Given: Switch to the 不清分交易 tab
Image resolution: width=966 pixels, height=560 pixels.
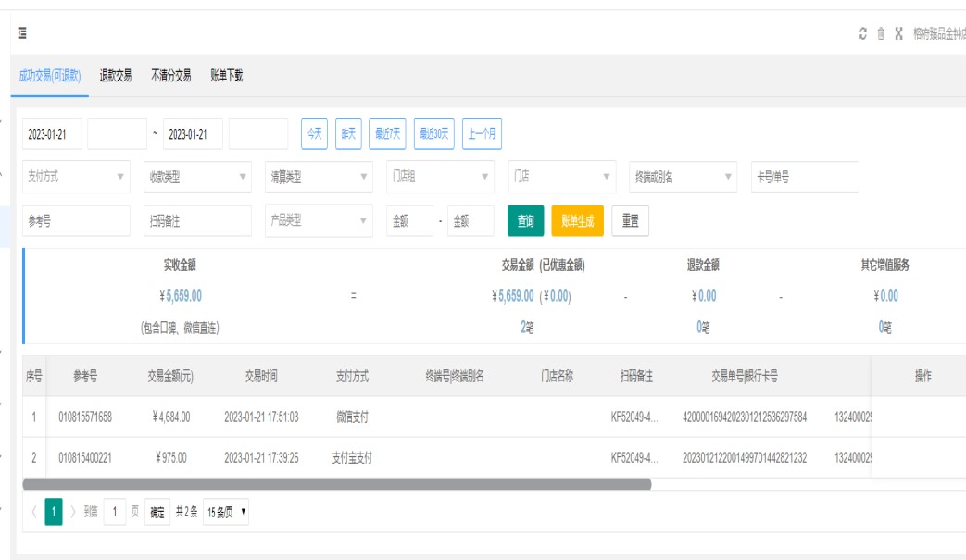Looking at the screenshot, I should coord(171,76).
